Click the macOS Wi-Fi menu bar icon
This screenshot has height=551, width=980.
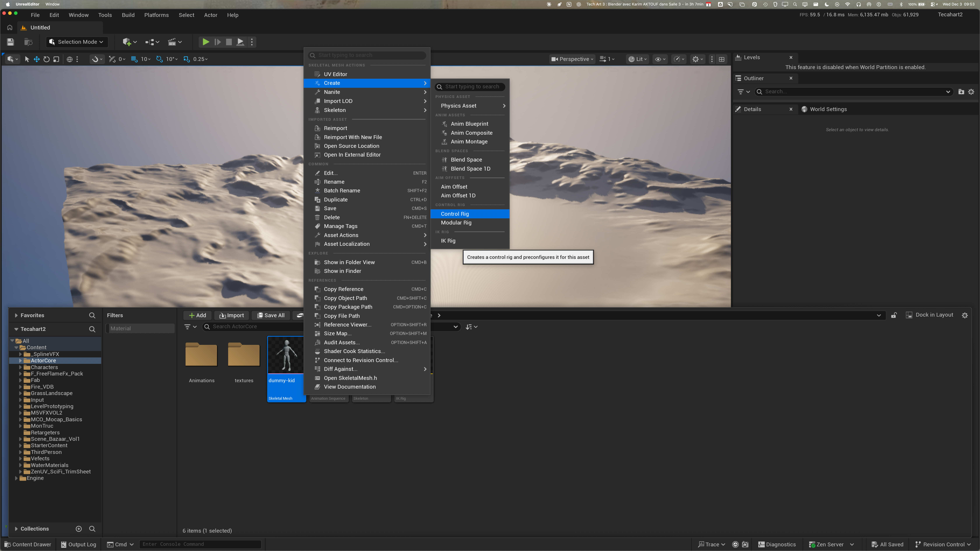point(848,4)
